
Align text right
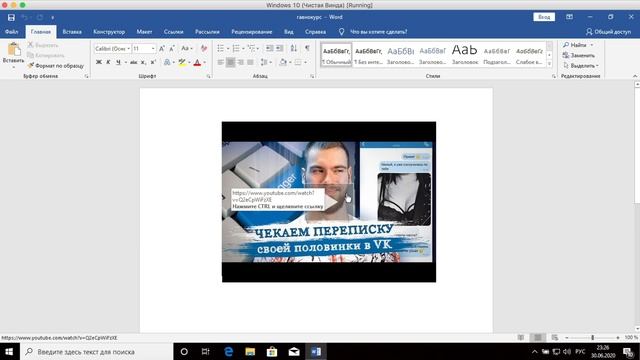(x=240, y=62)
